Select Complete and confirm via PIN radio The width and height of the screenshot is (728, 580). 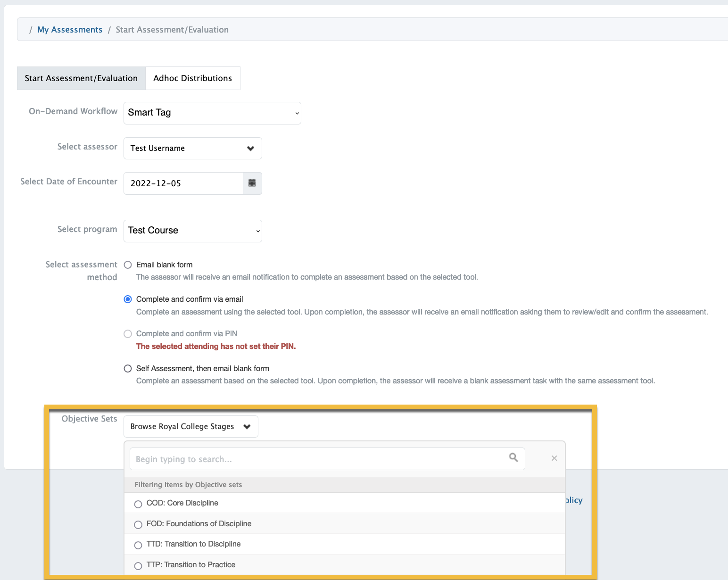(128, 334)
